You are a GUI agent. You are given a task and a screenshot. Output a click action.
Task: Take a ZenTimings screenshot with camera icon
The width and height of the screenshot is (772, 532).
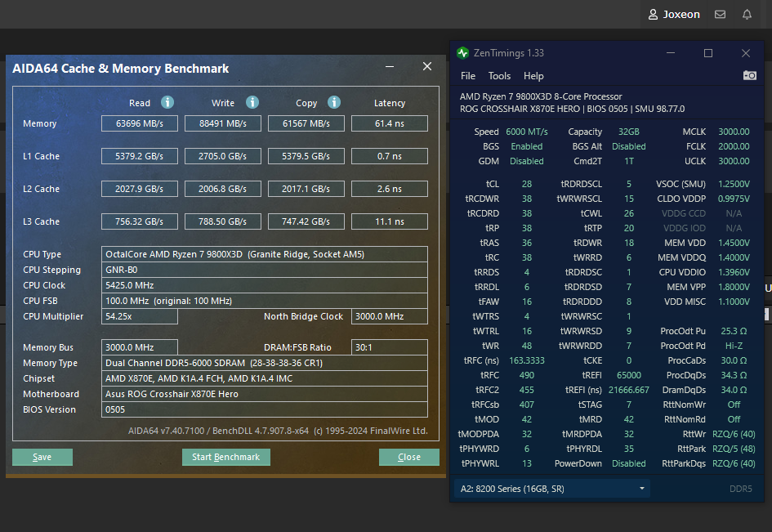(749, 75)
